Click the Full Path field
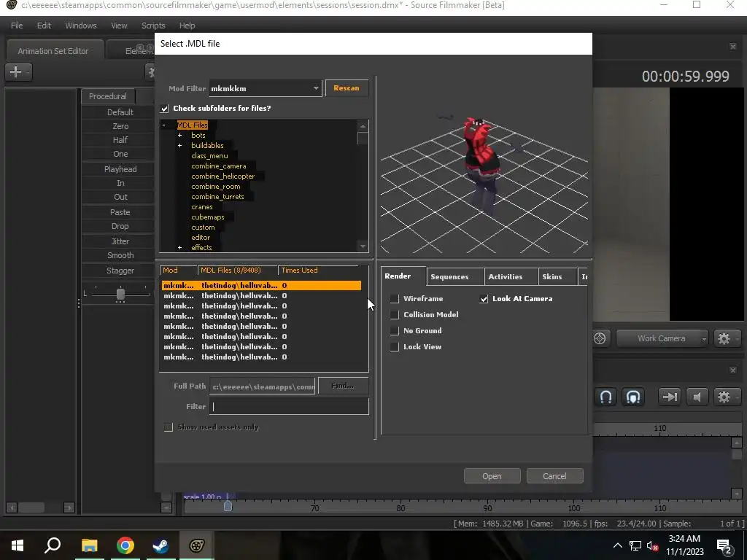The height and width of the screenshot is (560, 747). click(x=262, y=386)
